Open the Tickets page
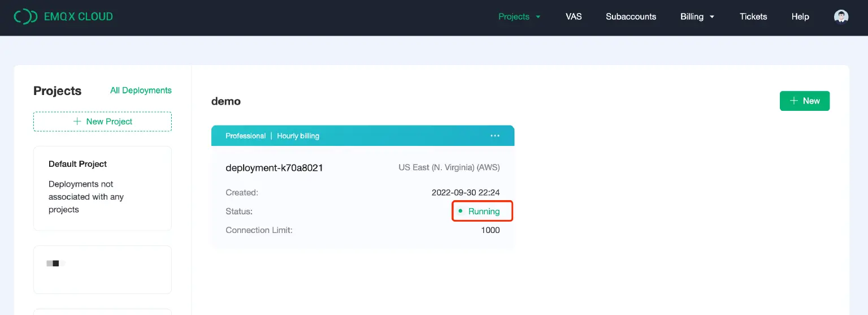Image resolution: width=868 pixels, height=315 pixels. click(x=753, y=16)
